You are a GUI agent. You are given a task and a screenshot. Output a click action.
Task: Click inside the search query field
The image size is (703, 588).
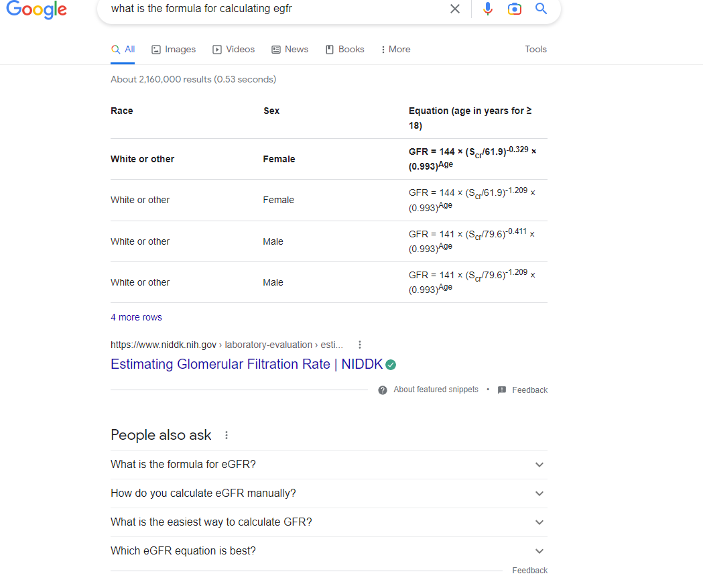tap(268, 9)
